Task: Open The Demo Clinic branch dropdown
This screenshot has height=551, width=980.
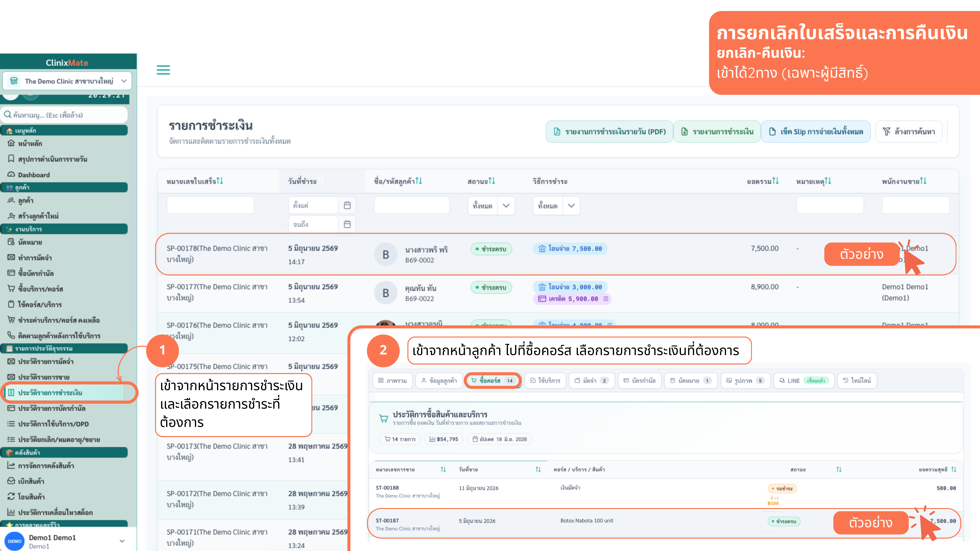Action: [67, 81]
